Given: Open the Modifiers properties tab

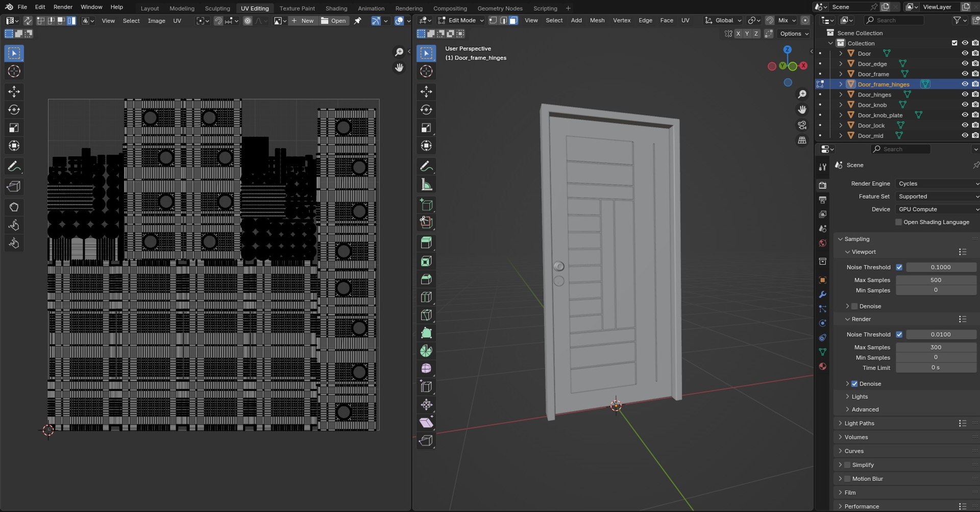Looking at the screenshot, I should [822, 295].
